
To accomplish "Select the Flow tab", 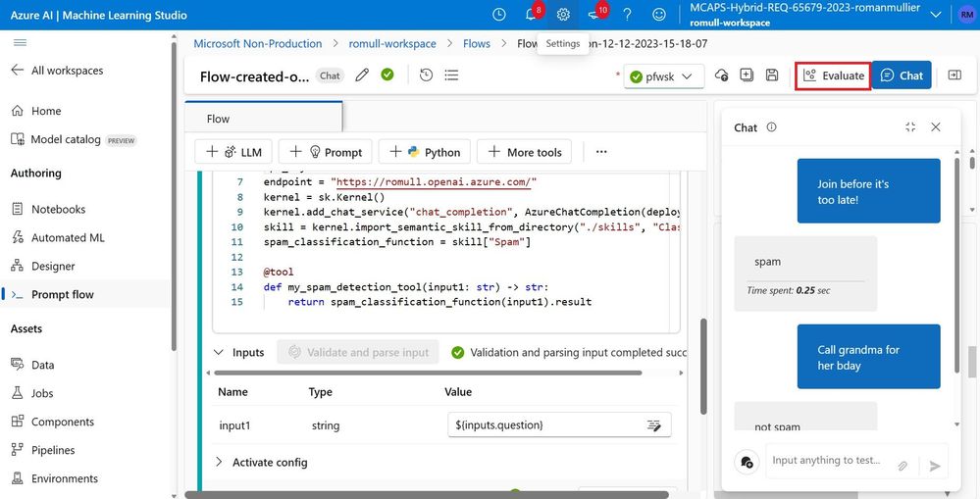I will 264,118.
